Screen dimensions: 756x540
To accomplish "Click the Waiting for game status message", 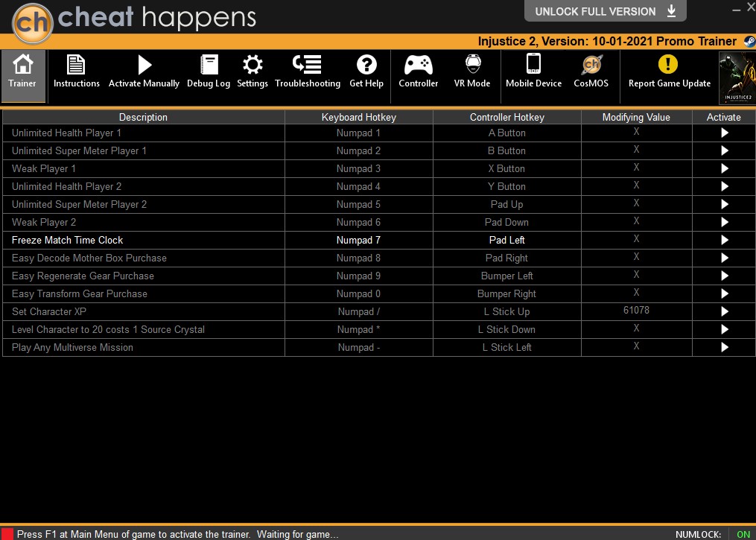I will click(x=297, y=534).
